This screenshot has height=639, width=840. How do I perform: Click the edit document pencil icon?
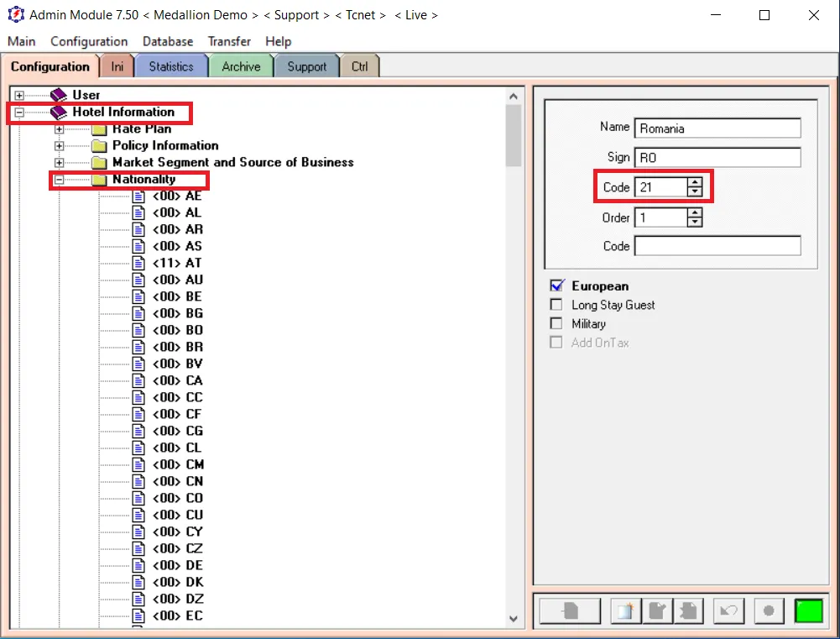coord(657,610)
